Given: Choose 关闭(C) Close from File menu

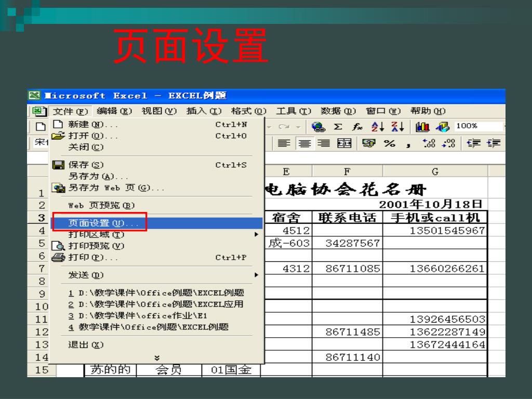Looking at the screenshot, I should [156, 147].
